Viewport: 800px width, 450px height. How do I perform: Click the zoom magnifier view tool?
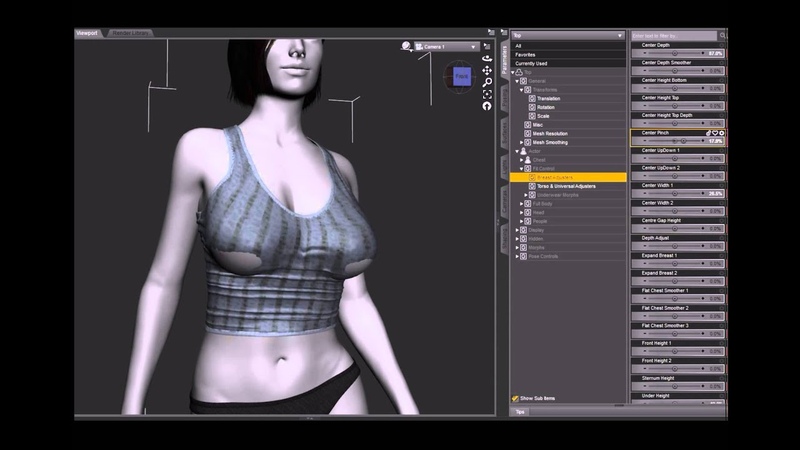coord(487,82)
